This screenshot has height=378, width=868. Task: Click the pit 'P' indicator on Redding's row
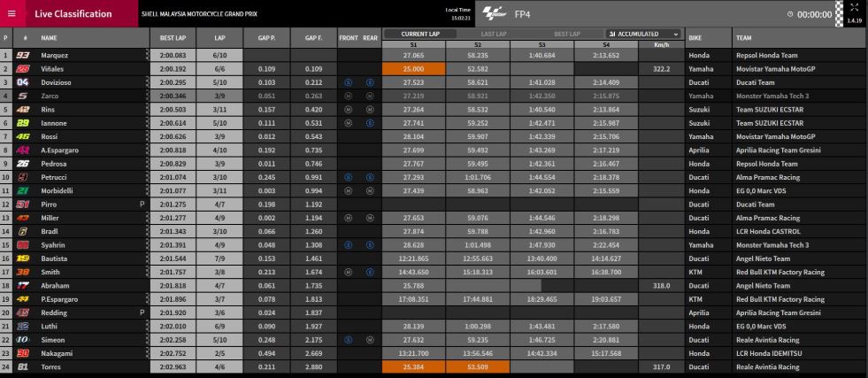[142, 312]
